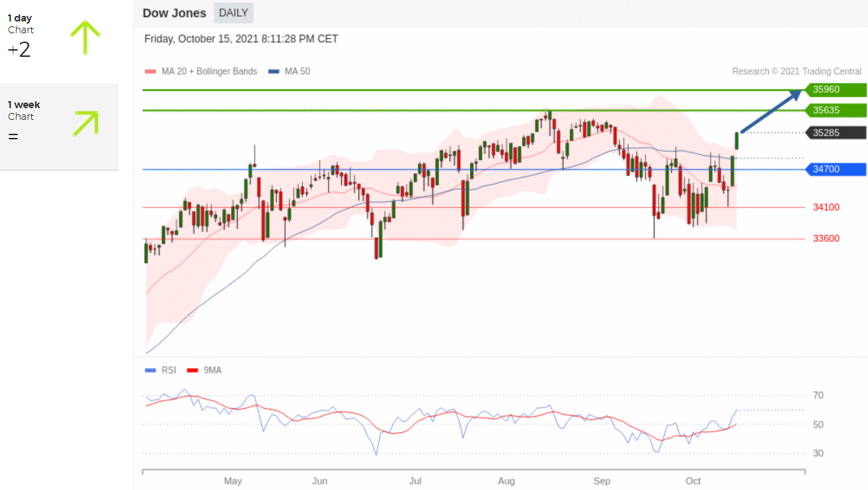Screen dimensions: 868x490
Task: Click the DAILY timeframe badge
Action: (234, 13)
